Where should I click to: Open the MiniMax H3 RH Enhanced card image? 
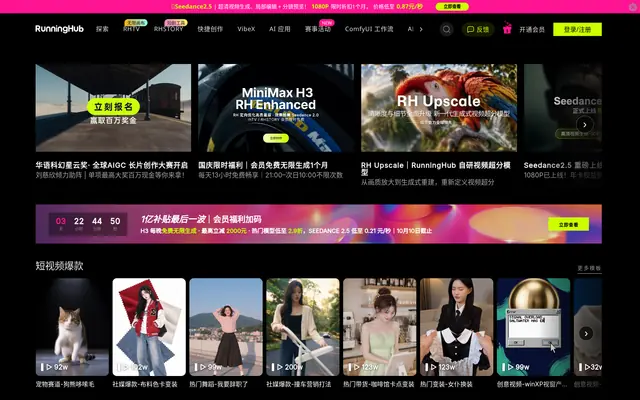pos(276,108)
